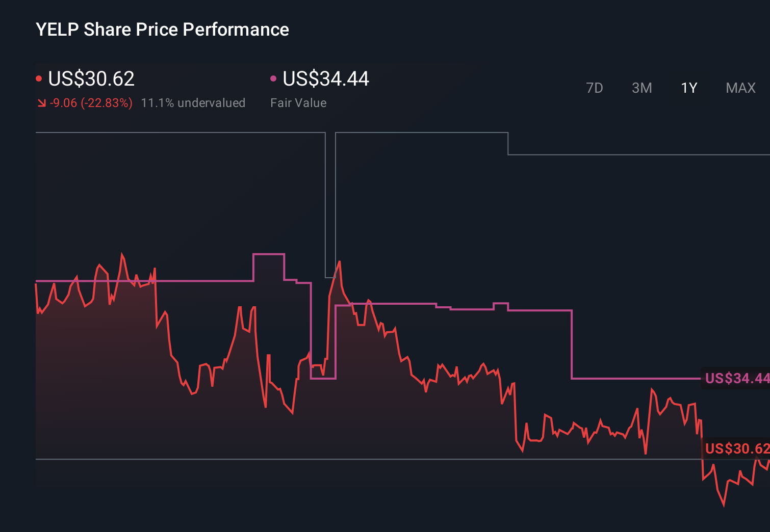This screenshot has height=532, width=770.
Task: Switch to the MAX time range
Action: point(740,88)
